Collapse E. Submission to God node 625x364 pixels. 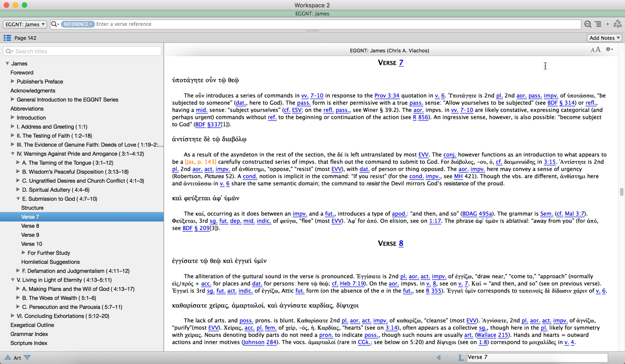tap(18, 199)
